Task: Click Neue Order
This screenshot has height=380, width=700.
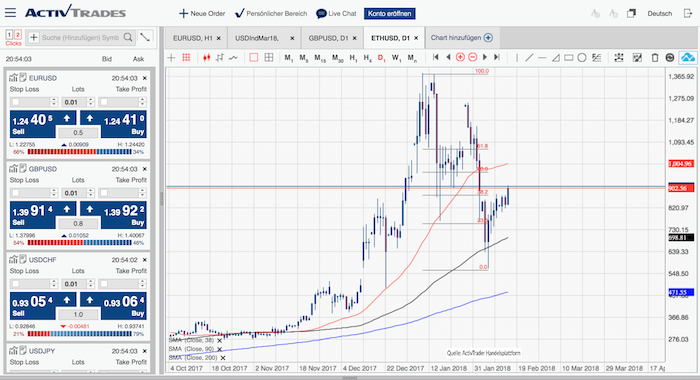Action: point(202,13)
